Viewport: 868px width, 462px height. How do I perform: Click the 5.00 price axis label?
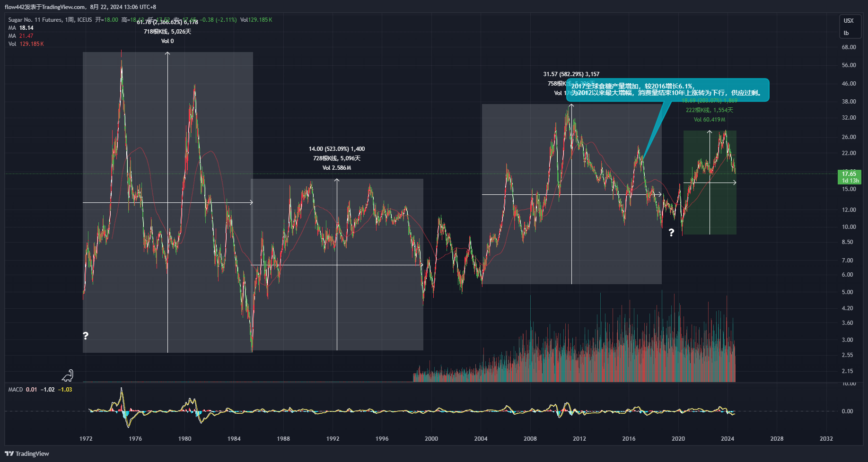pyautogui.click(x=847, y=292)
